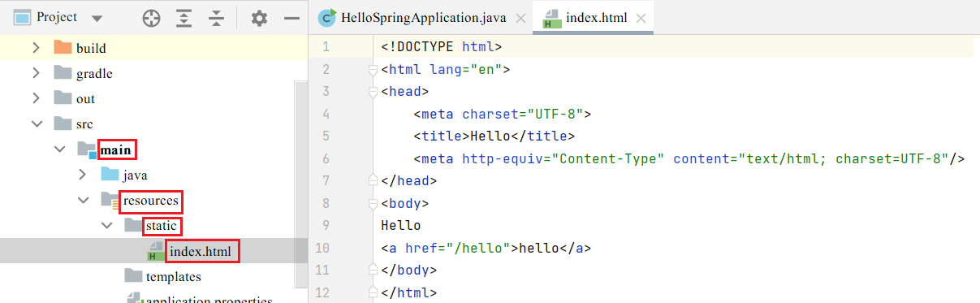This screenshot has height=303, width=980.
Task: Close the HelloSpringApplication.java tab
Action: tap(520, 18)
